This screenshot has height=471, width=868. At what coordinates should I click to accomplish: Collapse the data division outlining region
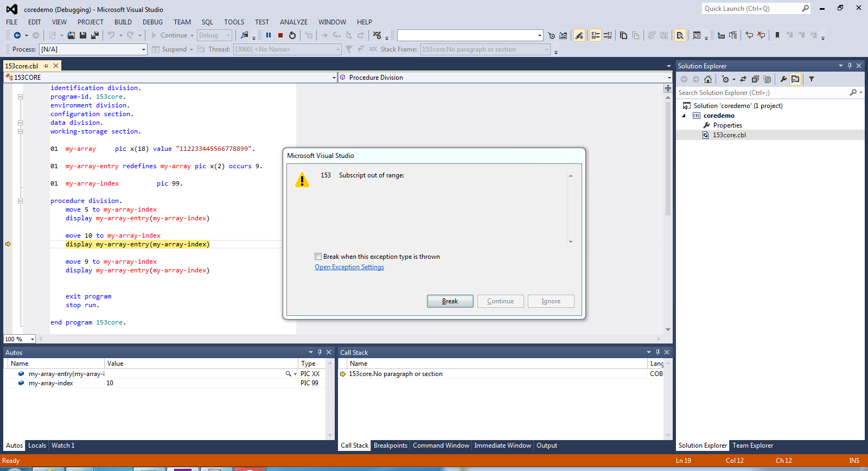click(20, 123)
